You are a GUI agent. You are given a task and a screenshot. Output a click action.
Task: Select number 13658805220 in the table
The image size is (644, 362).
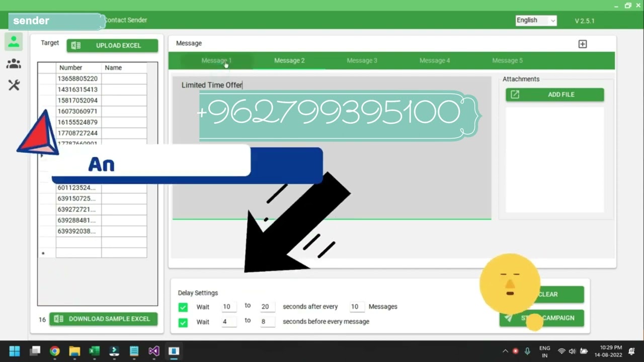[x=78, y=79]
